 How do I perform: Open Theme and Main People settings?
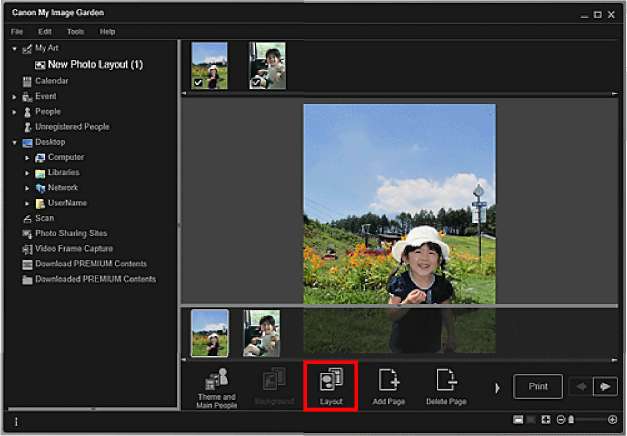[216, 387]
